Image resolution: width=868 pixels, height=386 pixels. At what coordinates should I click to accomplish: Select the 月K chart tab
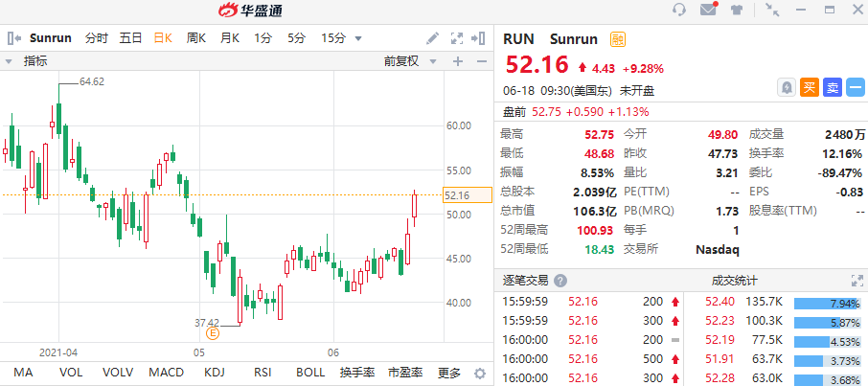230,38
